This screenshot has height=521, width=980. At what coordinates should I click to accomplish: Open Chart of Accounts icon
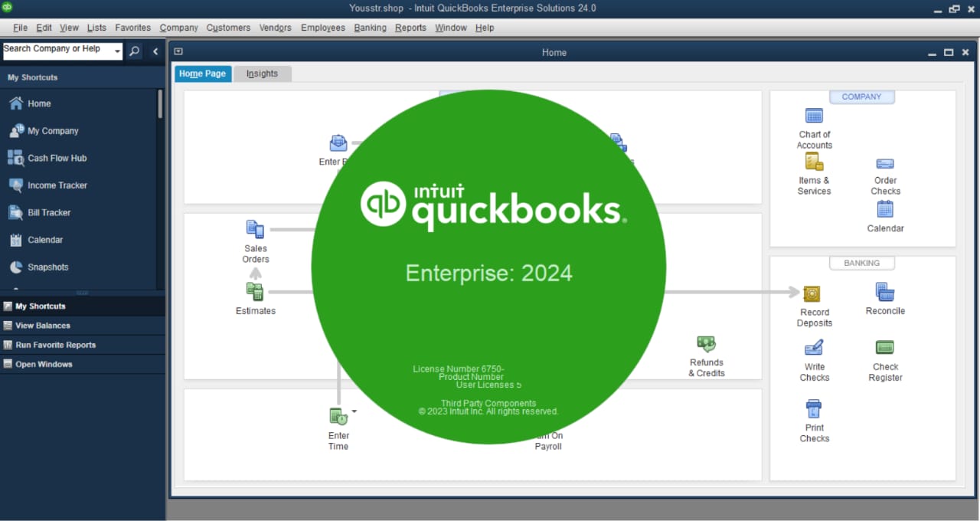(814, 116)
